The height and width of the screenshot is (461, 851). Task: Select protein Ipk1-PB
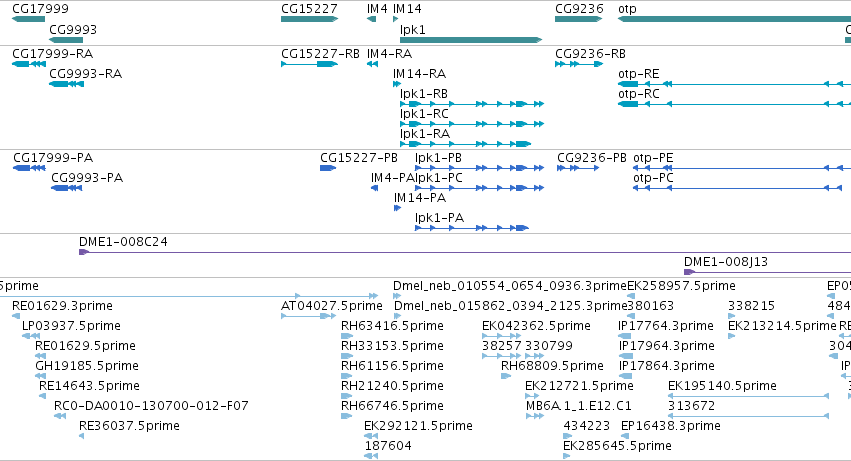[439, 158]
